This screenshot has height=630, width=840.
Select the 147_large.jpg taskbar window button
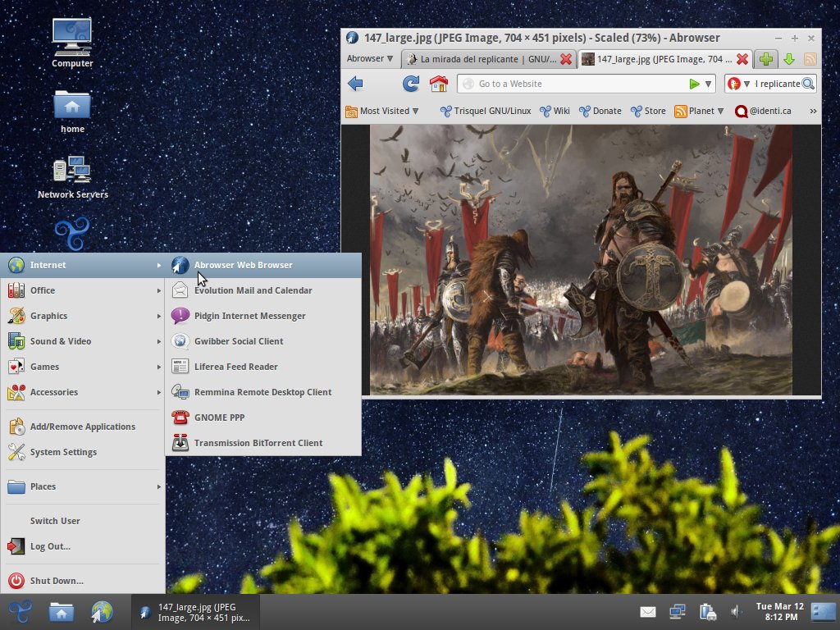tap(195, 612)
